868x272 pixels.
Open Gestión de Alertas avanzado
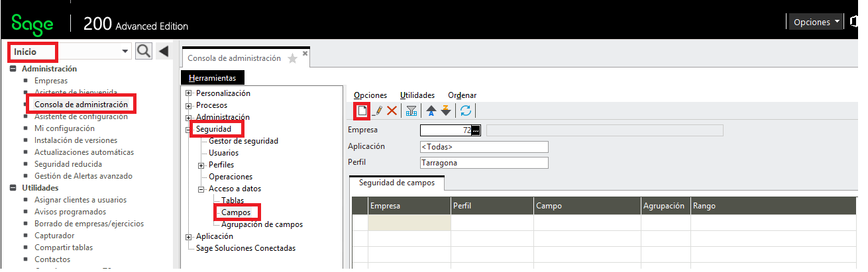pyautogui.click(x=83, y=176)
